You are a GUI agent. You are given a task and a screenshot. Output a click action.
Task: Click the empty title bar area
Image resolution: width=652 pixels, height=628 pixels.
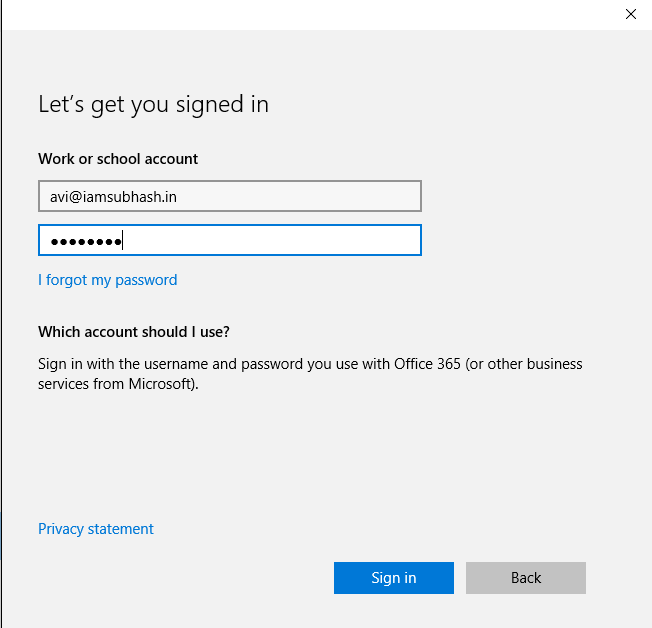[300, 14]
